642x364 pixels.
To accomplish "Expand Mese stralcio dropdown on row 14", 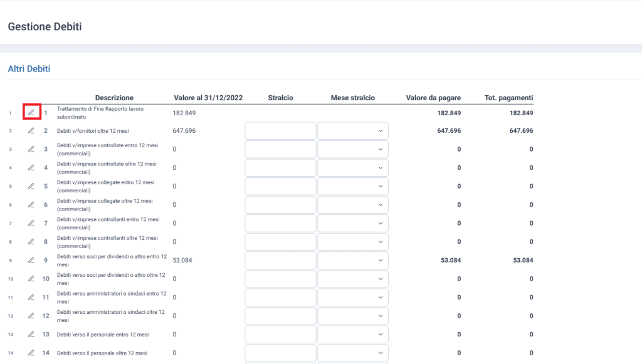I will pos(352,353).
